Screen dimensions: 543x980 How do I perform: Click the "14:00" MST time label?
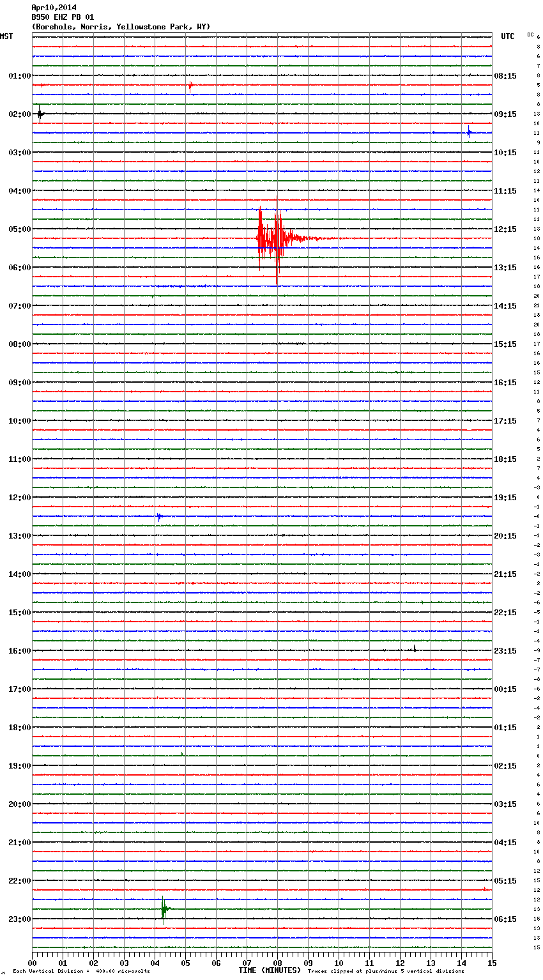20,574
